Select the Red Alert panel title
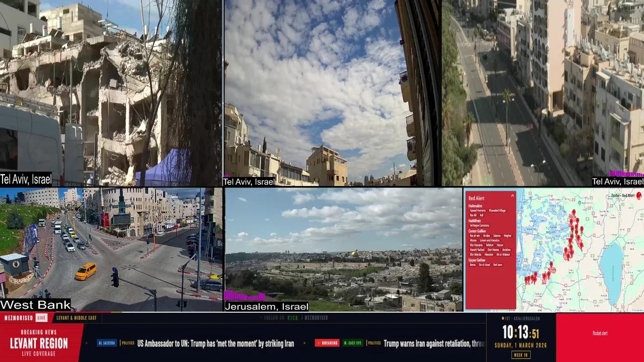 pos(476,198)
